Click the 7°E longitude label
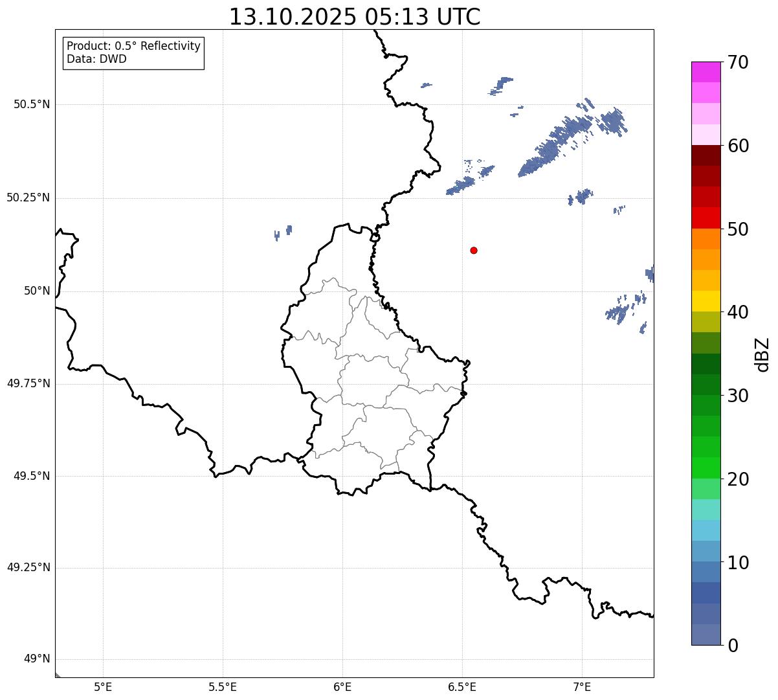The width and height of the screenshot is (778, 700). pos(582,687)
